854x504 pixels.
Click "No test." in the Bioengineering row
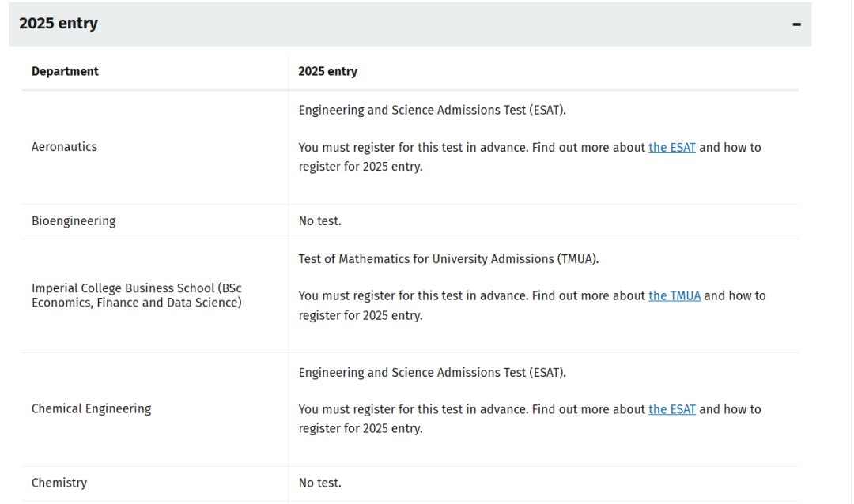pos(320,221)
